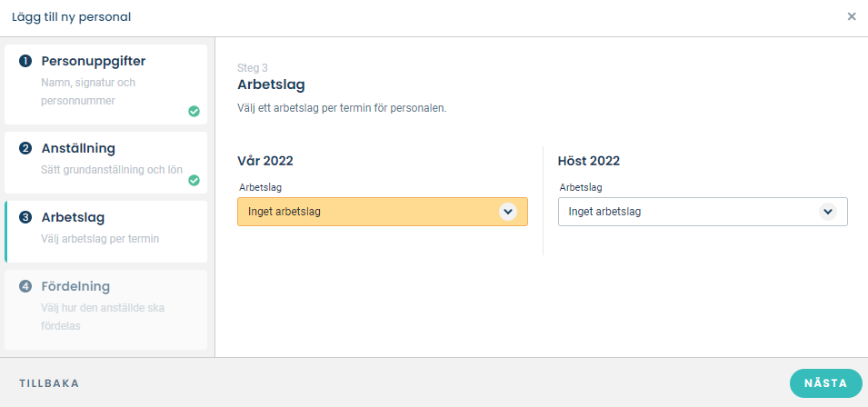The width and height of the screenshot is (868, 407).
Task: Click the Vår 2022 heading
Action: pos(265,161)
